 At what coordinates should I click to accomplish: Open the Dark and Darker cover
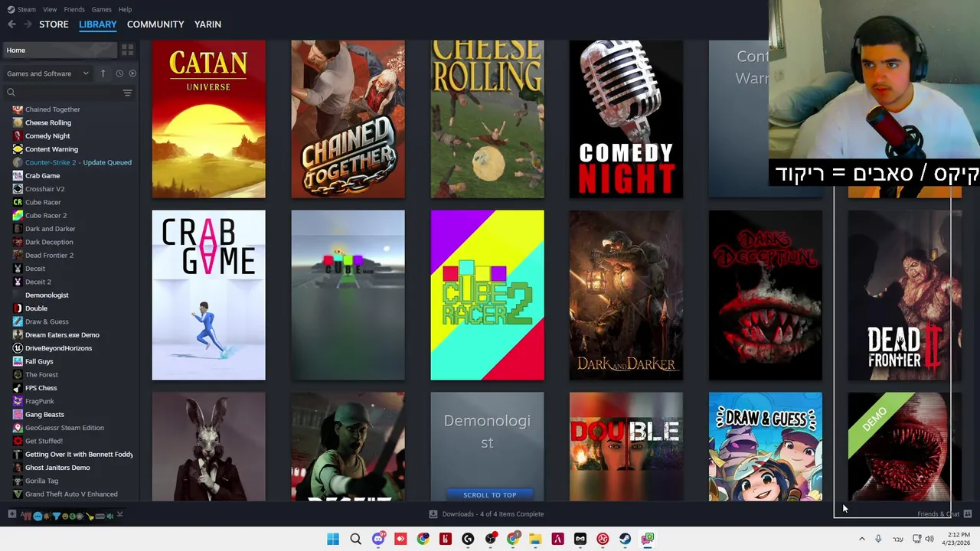pyautogui.click(x=626, y=295)
